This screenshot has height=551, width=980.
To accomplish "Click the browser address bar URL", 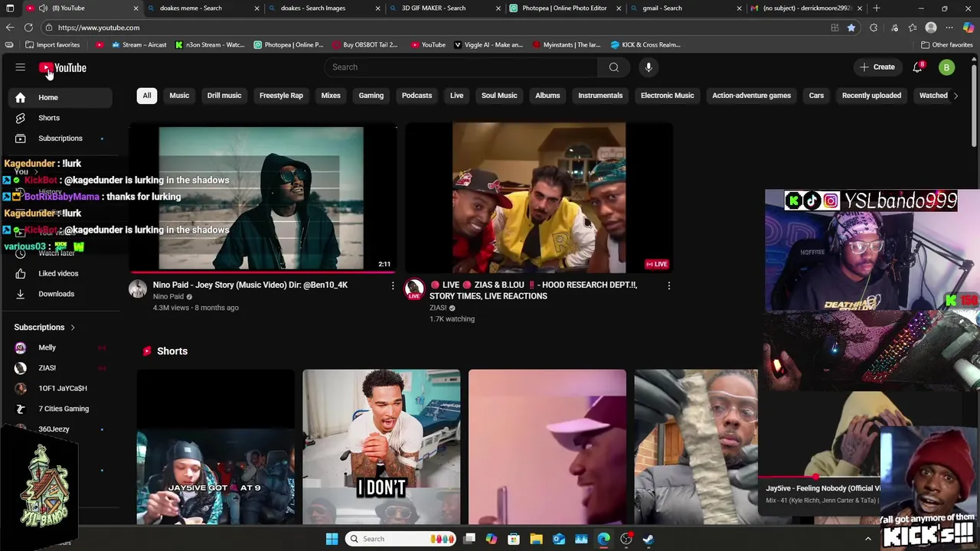I will coord(99,28).
